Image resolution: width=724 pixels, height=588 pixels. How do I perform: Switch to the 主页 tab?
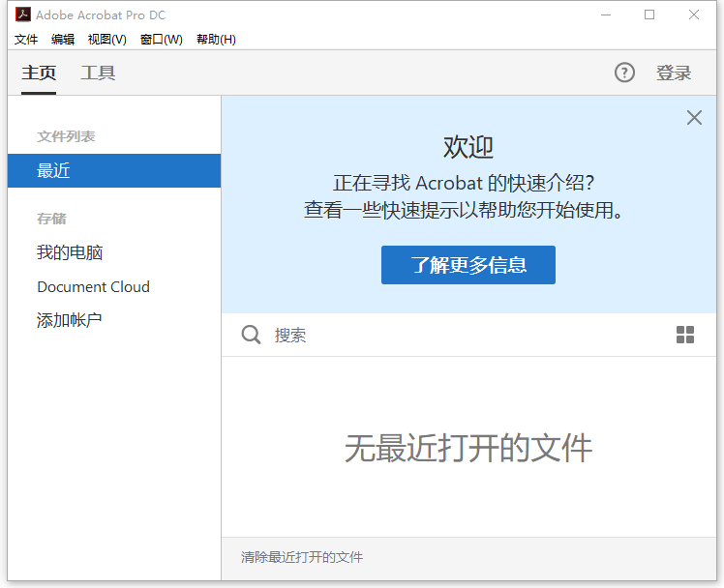39,73
